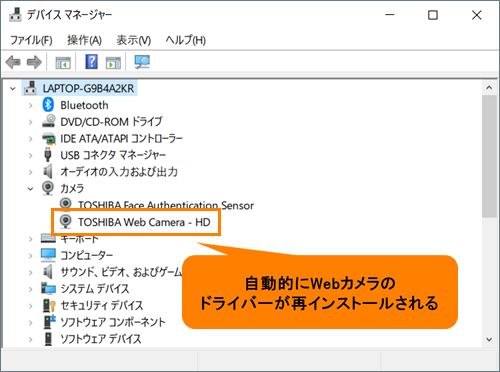Close the Device Manager window
Viewport: 500px width, 372px height.
[x=476, y=15]
